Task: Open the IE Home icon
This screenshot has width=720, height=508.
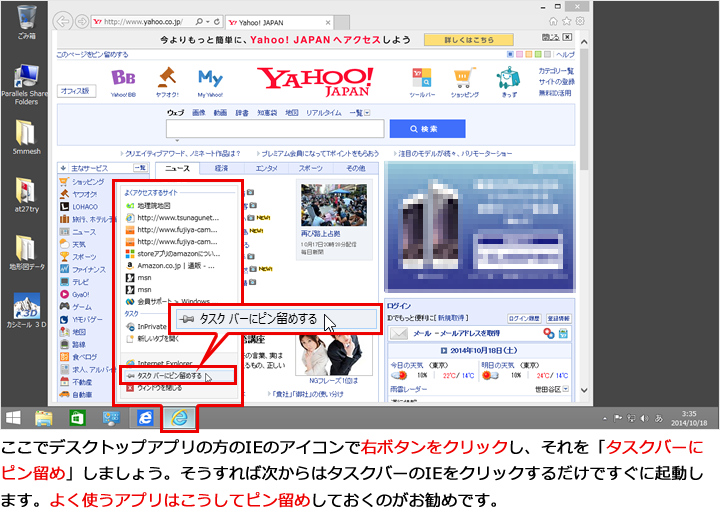Action: coord(553,21)
